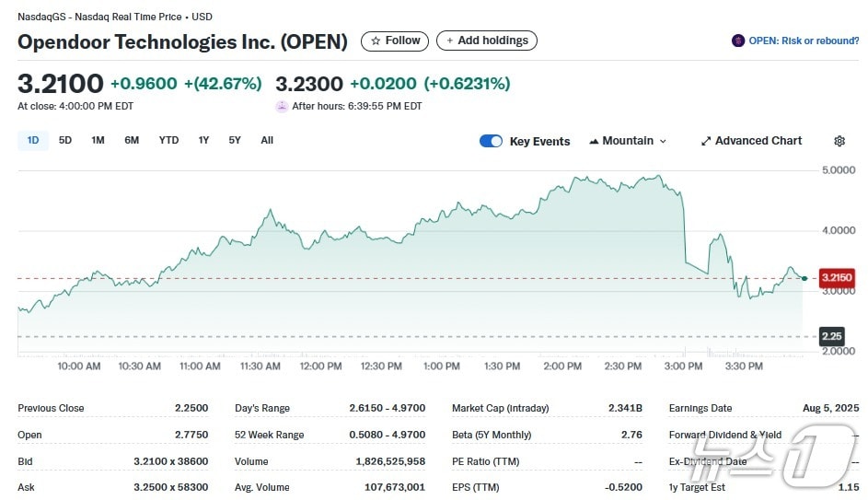Click the Advanced Chart expand icon
Viewport: 868px width, 500px height.
(x=706, y=141)
